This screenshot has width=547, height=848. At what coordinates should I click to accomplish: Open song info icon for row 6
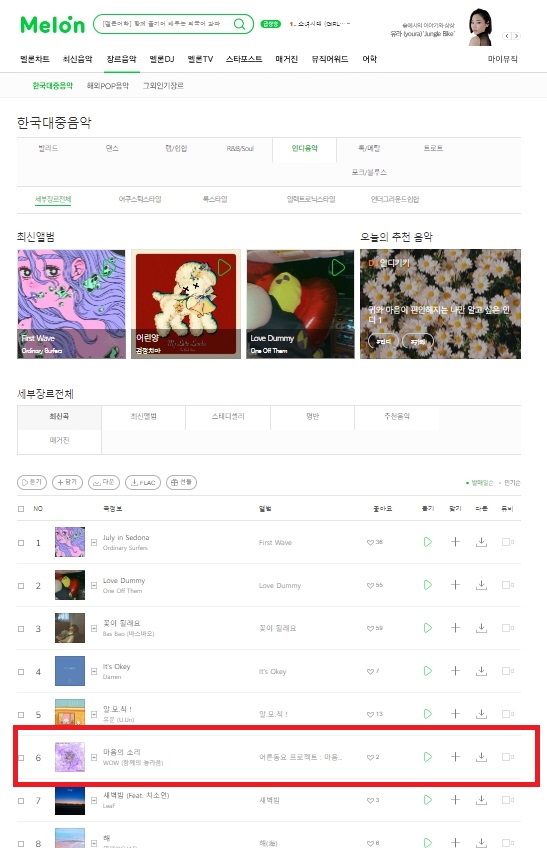click(x=94, y=757)
